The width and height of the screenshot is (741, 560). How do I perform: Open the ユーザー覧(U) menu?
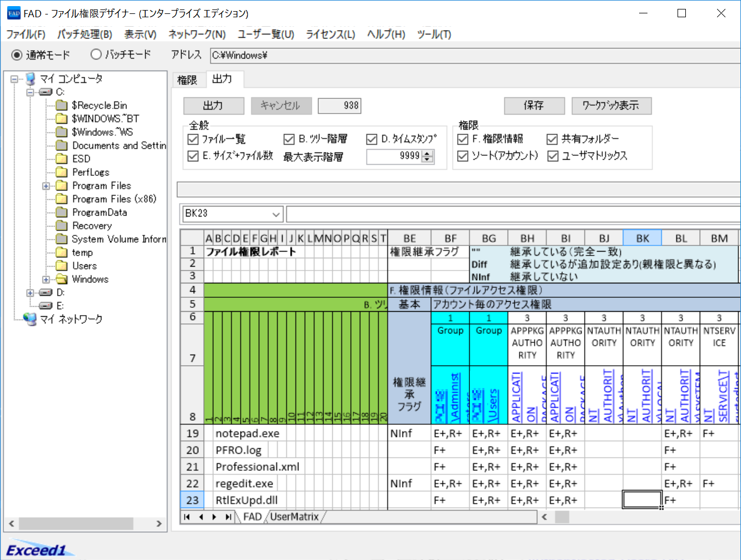pyautogui.click(x=266, y=35)
